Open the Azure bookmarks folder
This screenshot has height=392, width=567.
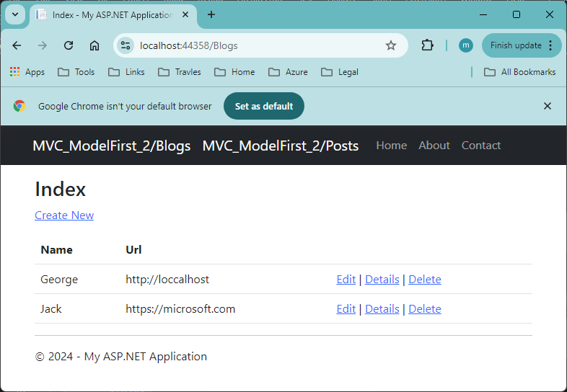[x=288, y=72]
